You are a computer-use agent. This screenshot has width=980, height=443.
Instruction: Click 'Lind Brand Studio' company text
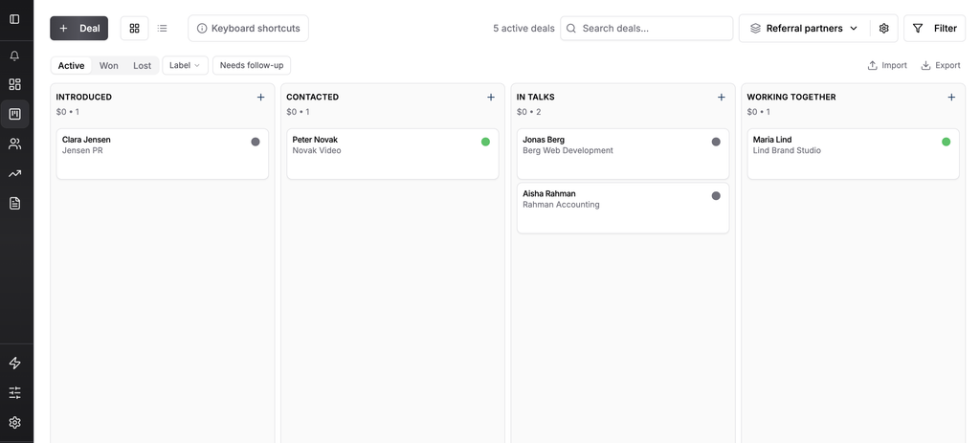click(x=787, y=150)
